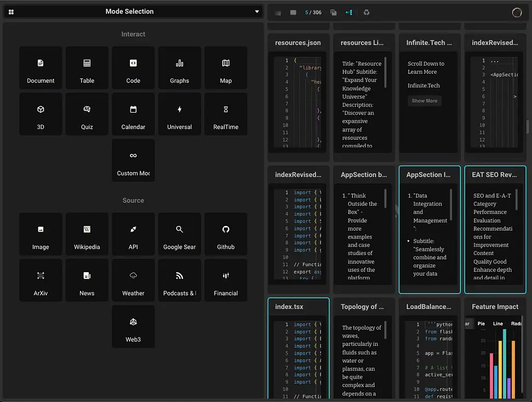The width and height of the screenshot is (532, 402).
Task: Switch to Rada tab in Feature Impact
Action: (x=516, y=324)
